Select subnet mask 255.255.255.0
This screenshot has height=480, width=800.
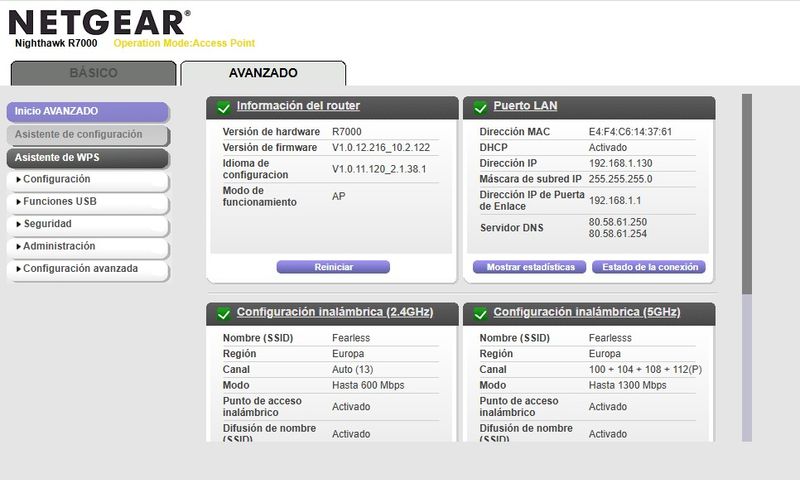(x=620, y=179)
